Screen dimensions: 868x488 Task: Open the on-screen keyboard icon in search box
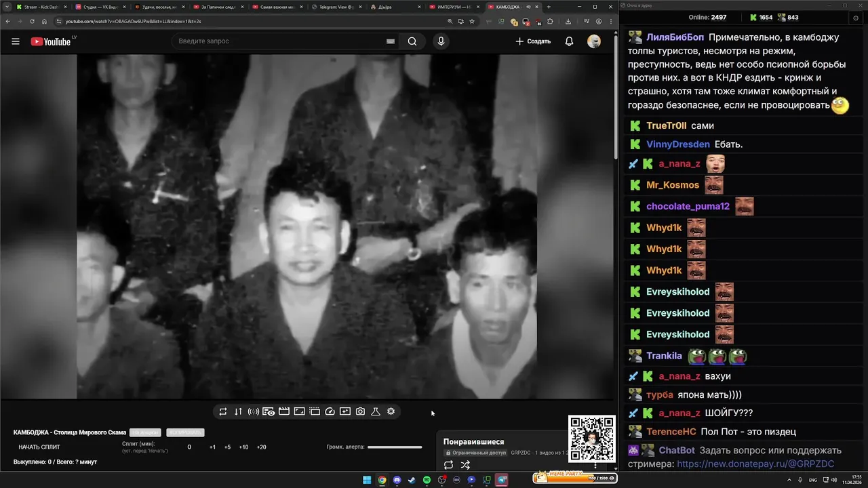tap(391, 41)
